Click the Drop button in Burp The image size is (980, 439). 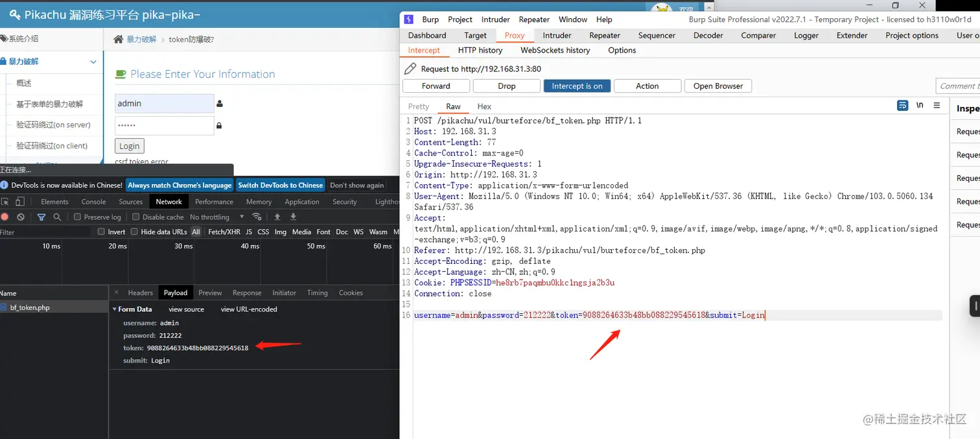[x=507, y=86]
